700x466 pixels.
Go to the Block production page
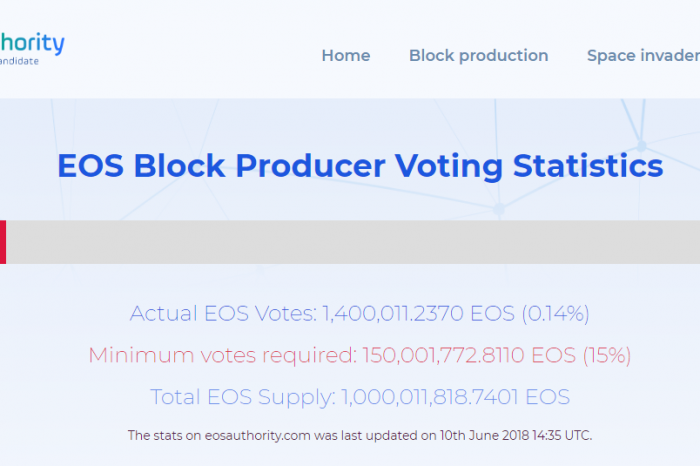coord(479,55)
